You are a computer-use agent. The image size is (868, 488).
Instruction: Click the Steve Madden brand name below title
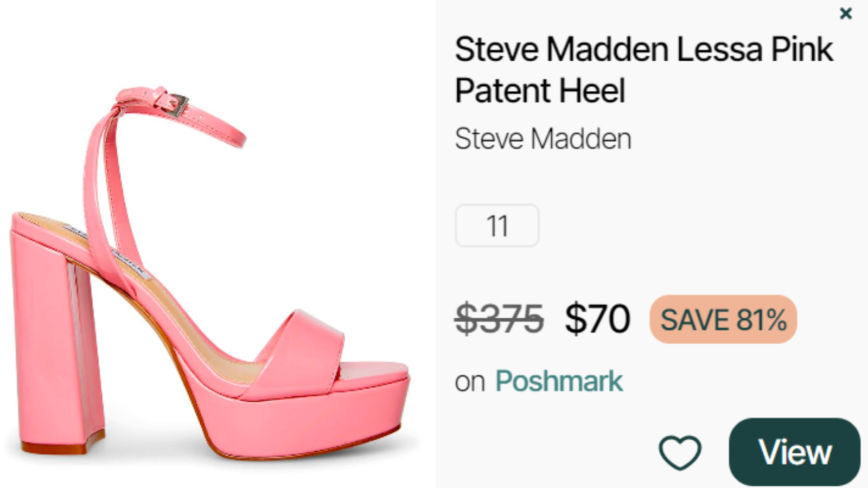(x=543, y=139)
